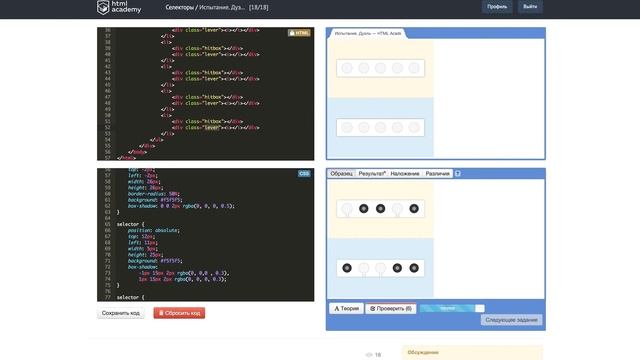Toggle second lever in blue result row
The width and height of the screenshot is (640, 360).
(364, 128)
